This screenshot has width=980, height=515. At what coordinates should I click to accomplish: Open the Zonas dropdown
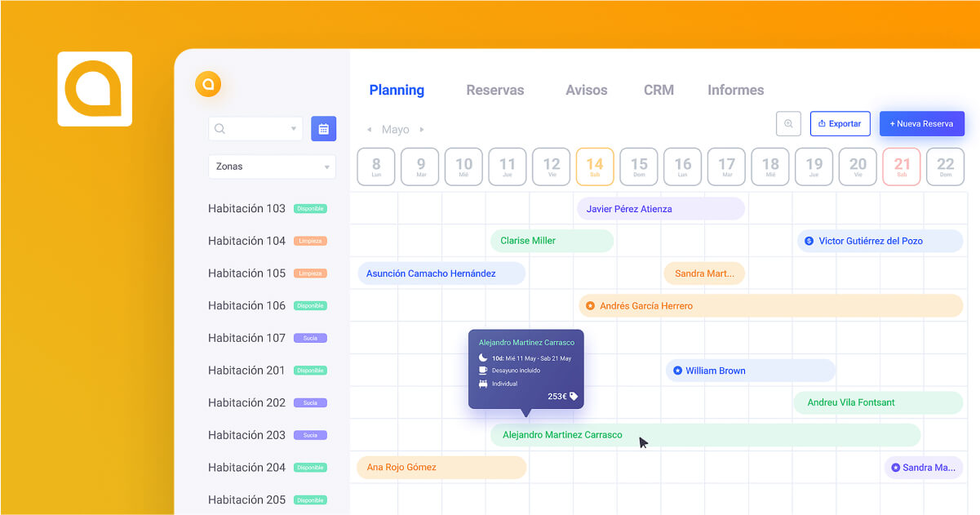(272, 166)
